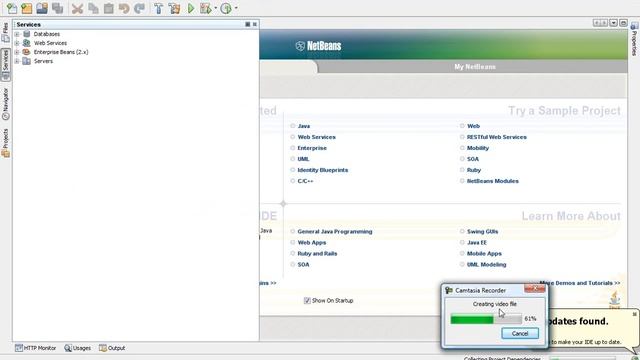Viewport: 640px width, 360px height.
Task: Open the Usages bottom tab
Action: tap(78, 348)
